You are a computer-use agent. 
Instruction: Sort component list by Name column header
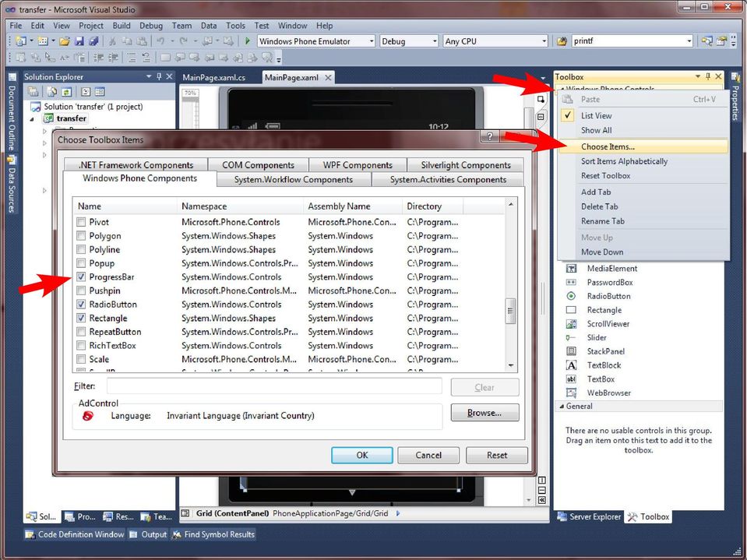(x=125, y=206)
